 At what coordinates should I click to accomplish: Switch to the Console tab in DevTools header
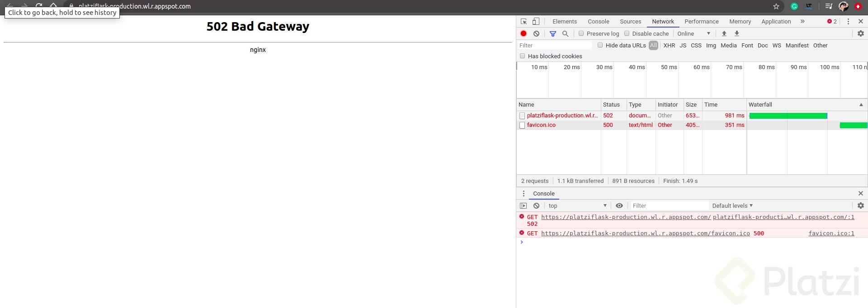[599, 21]
